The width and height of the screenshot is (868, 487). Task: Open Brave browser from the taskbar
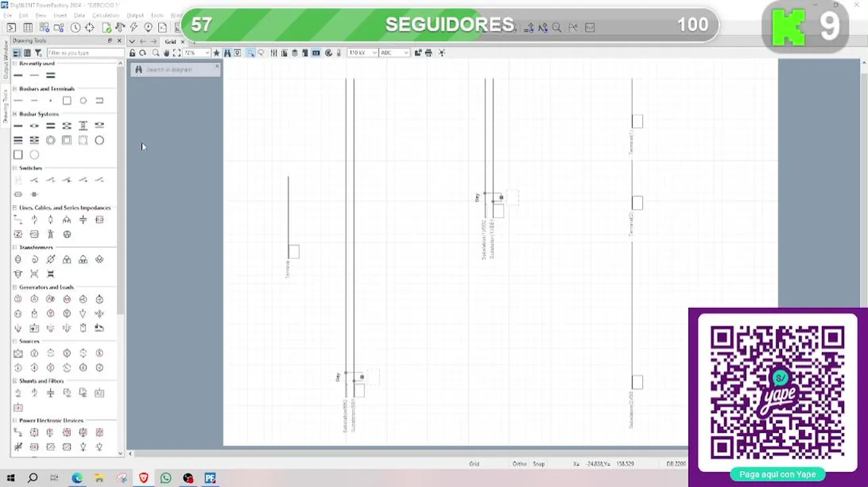pos(143,478)
